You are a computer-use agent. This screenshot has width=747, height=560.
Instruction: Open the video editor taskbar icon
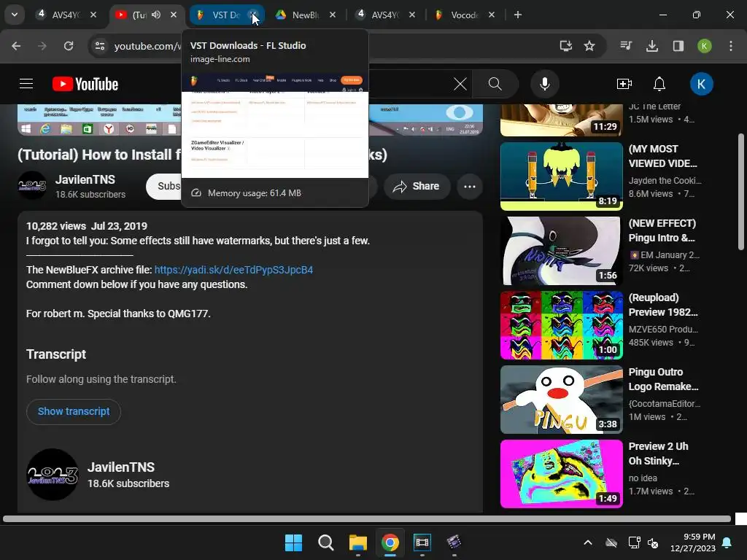(422, 542)
